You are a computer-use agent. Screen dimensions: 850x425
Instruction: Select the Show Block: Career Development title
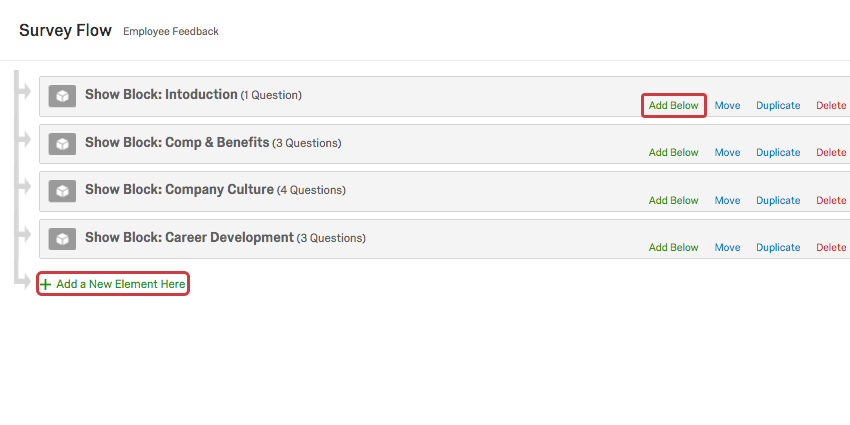(x=189, y=238)
